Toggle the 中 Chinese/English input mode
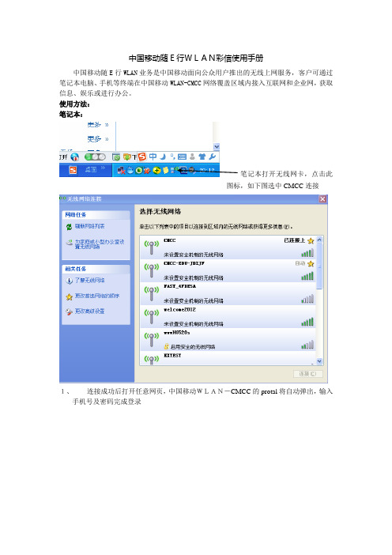392x555 pixels. pyautogui.click(x=153, y=157)
